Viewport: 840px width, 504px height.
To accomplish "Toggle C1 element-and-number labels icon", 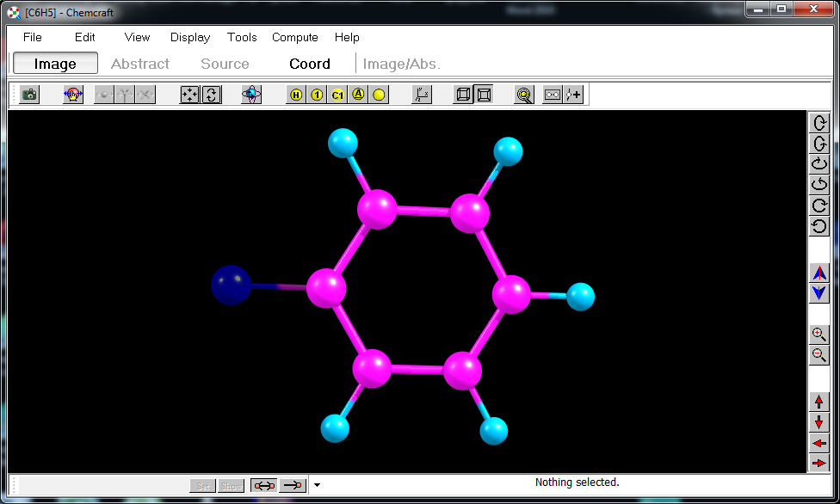I will [x=337, y=95].
